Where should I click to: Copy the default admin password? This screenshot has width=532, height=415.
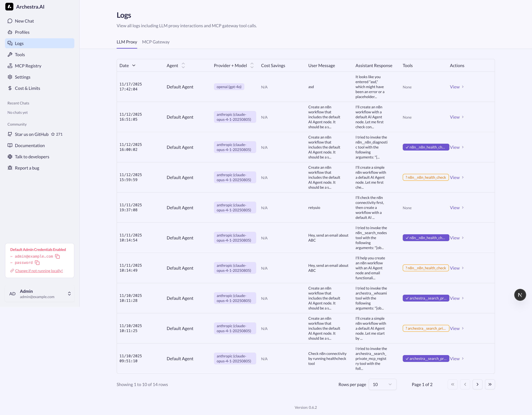(37, 263)
